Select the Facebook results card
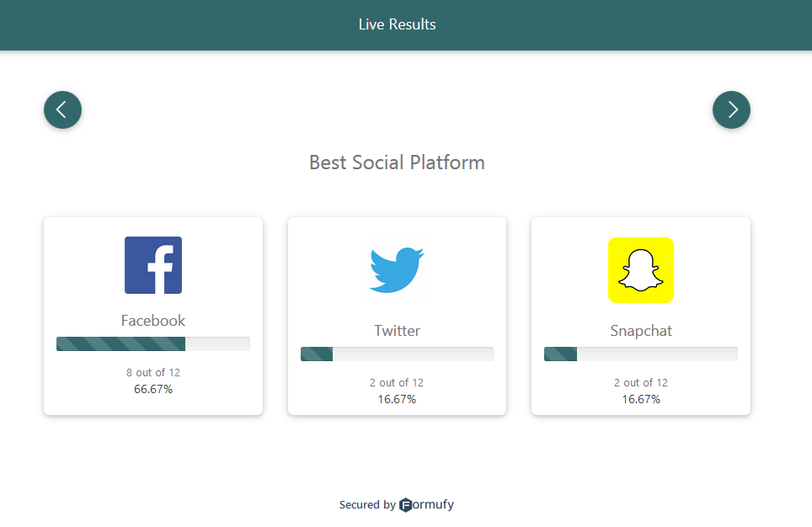This screenshot has height=527, width=812. coord(152,316)
